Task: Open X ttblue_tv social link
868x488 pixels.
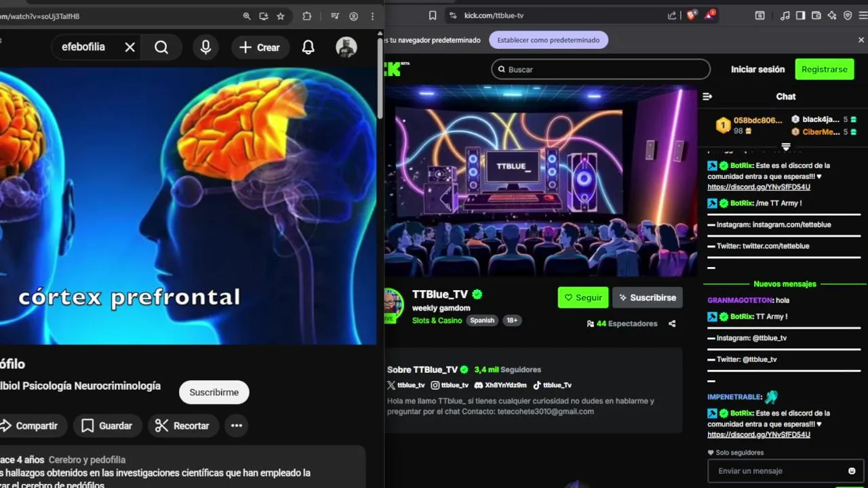Action: [406, 385]
